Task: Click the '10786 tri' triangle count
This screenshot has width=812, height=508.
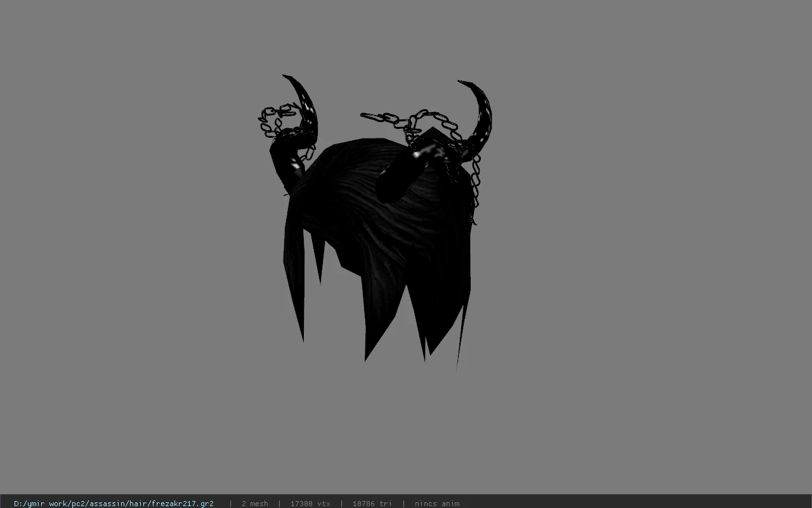Action: click(372, 504)
